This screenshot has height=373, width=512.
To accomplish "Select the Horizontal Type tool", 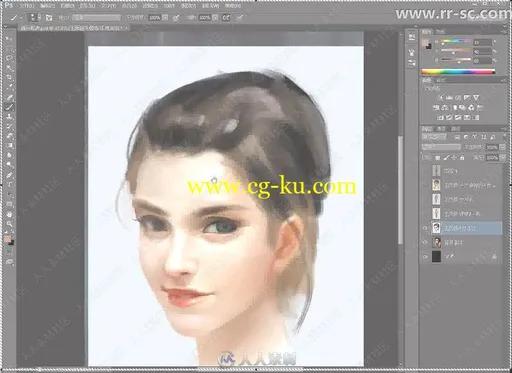I will (9, 185).
